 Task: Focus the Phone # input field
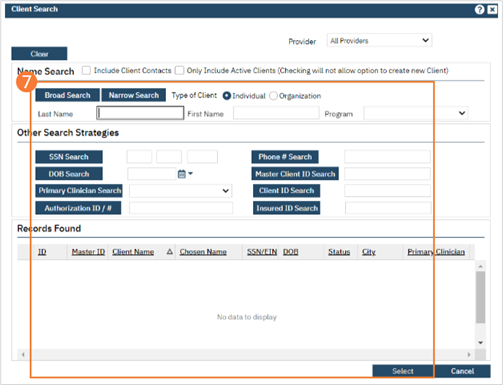pos(387,157)
